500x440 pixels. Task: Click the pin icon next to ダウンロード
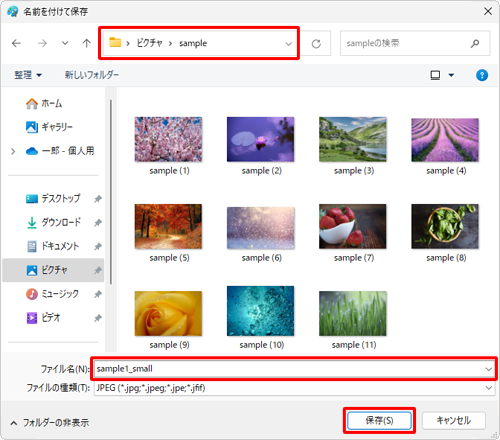coord(98,223)
